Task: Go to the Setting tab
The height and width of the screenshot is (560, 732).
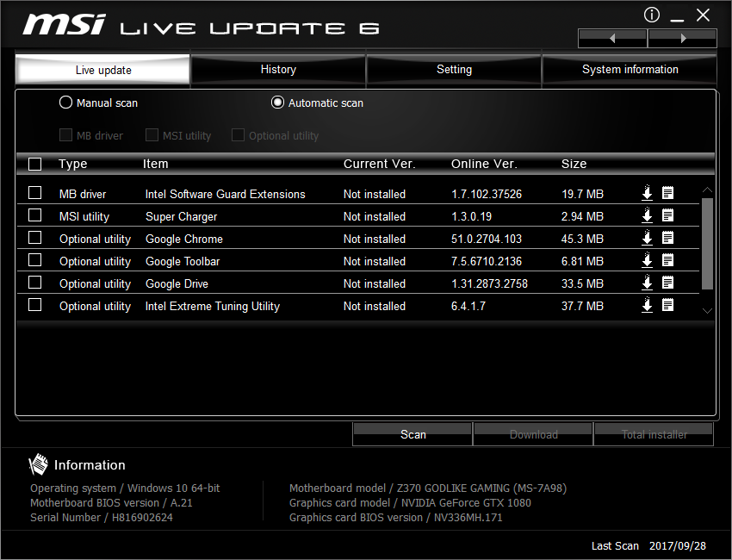Action: point(454,70)
